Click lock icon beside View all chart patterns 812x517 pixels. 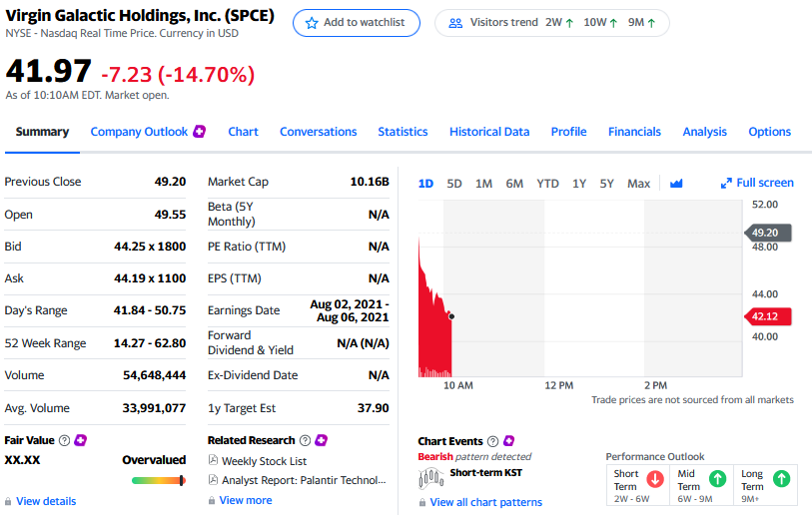[x=422, y=502]
